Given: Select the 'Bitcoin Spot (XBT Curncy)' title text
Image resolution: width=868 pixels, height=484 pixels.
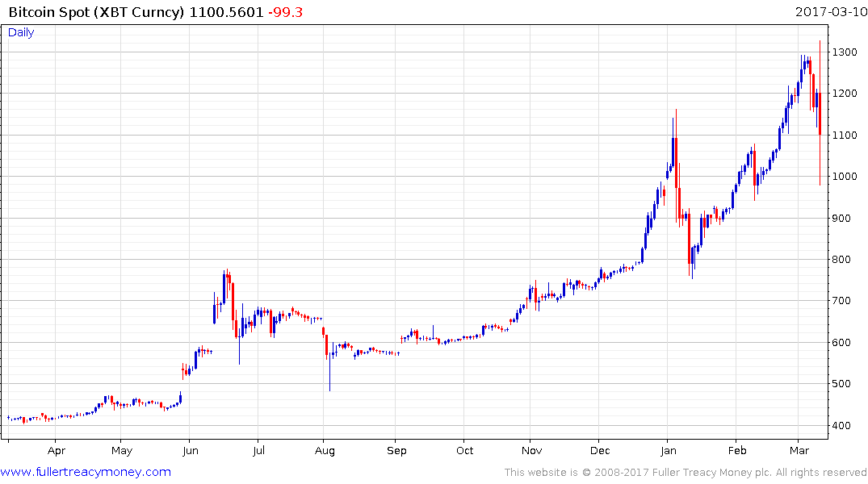Looking at the screenshot, I should (96, 12).
